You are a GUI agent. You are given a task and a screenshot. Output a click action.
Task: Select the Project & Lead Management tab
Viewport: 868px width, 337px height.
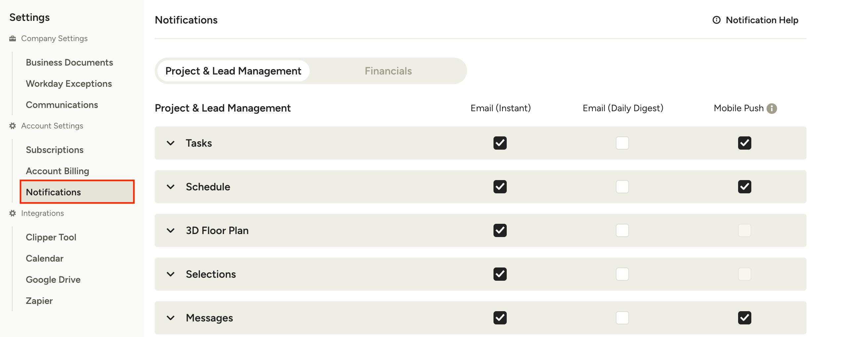(x=233, y=71)
